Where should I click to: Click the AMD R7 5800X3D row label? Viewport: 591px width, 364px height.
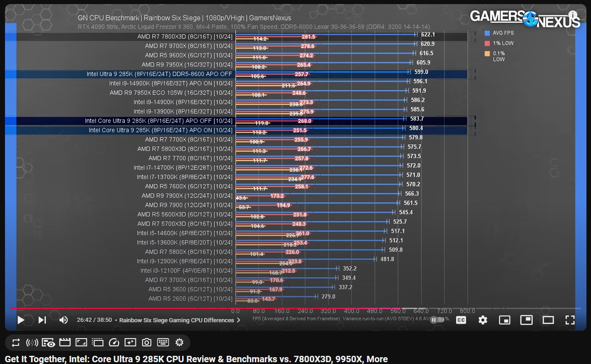(185, 149)
